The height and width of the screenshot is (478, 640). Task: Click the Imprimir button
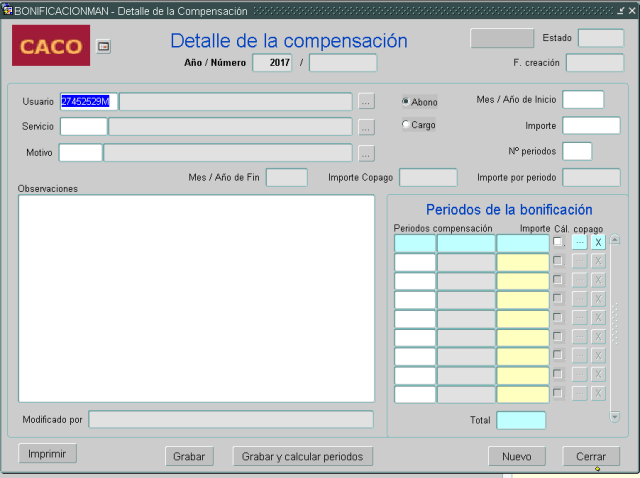[47, 454]
